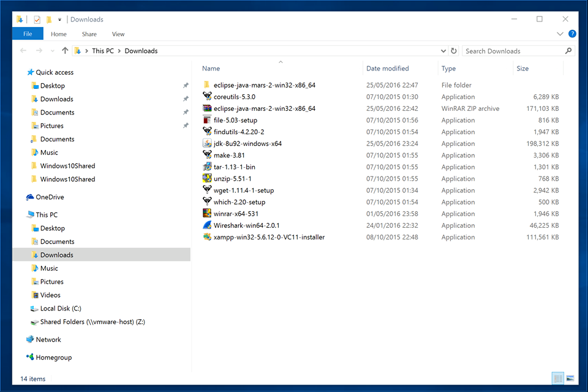This screenshot has height=392, width=588.
Task: Expand the ribbon with the chevron
Action: (560, 34)
